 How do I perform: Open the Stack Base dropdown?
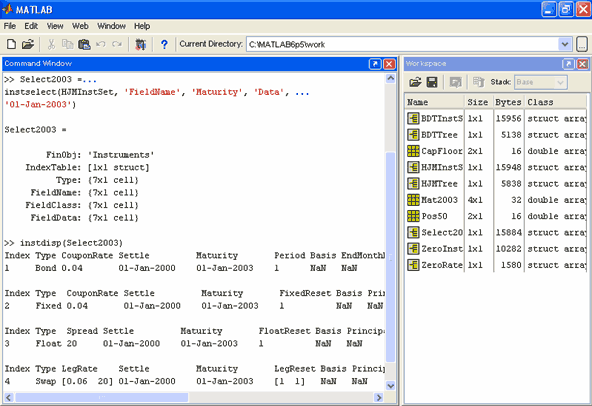(x=541, y=82)
